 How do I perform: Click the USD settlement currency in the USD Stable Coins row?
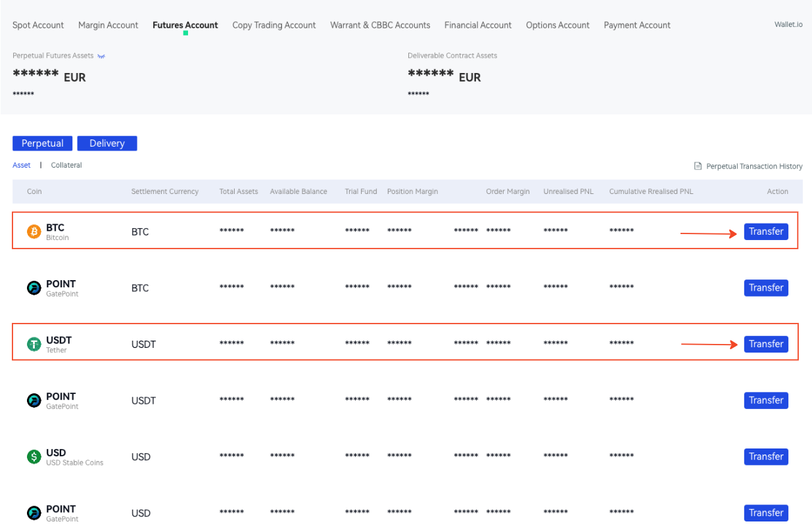141,457
